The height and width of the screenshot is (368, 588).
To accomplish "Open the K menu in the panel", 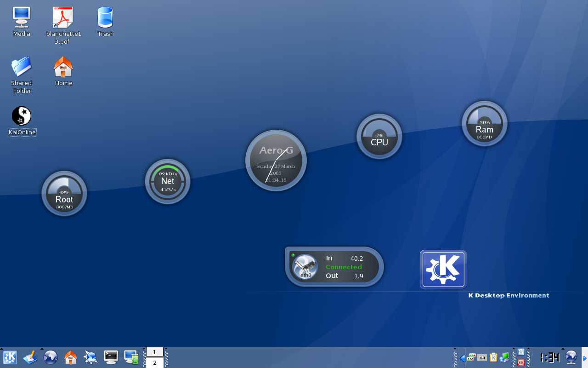I will (x=10, y=357).
